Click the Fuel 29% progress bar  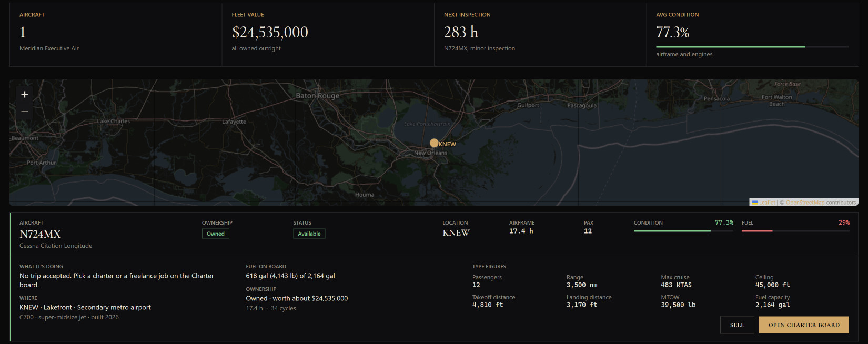point(795,231)
